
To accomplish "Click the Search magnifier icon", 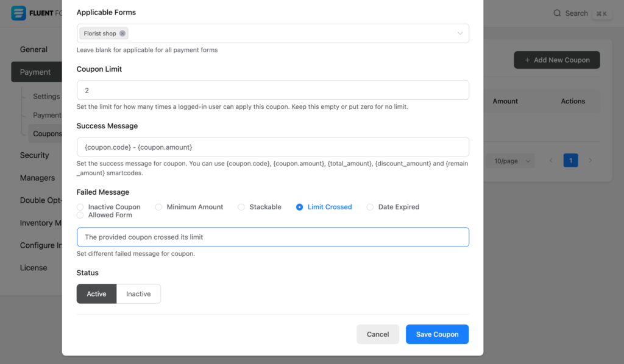I will [557, 13].
